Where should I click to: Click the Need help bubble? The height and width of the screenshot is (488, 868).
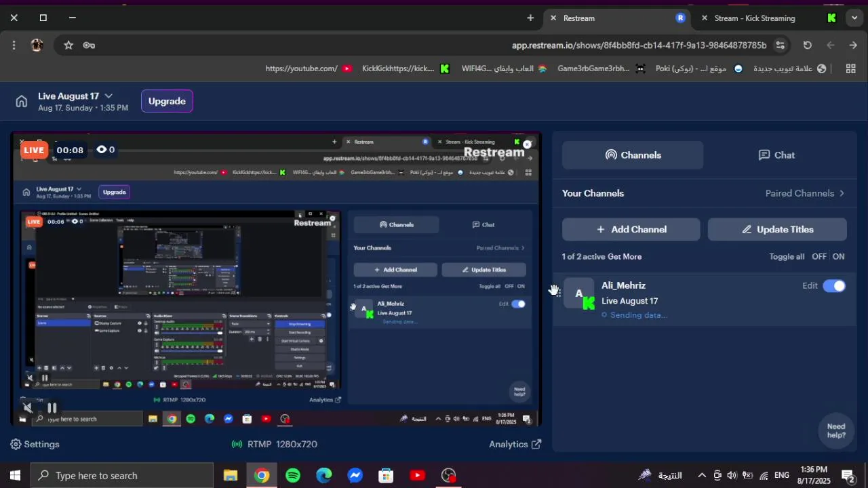836,431
